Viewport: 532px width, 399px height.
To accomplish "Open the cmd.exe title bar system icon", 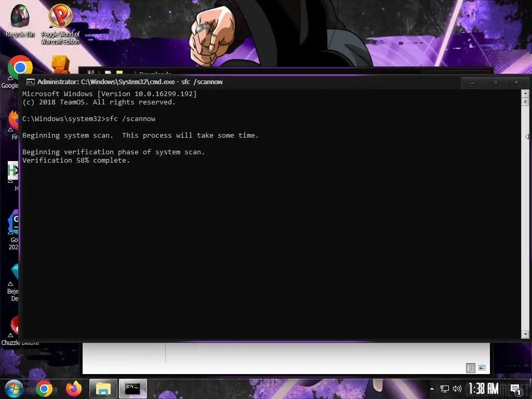I will (x=31, y=82).
